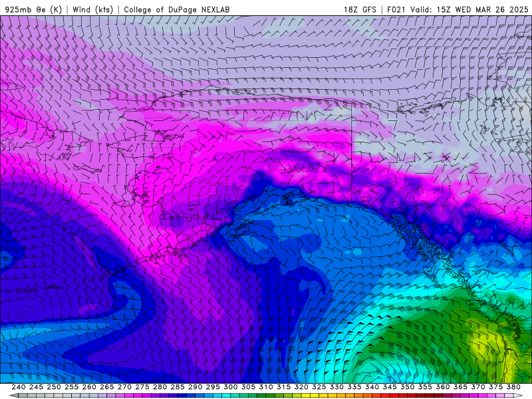Image resolution: width=532 pixels, height=399 pixels.
Task: Click the 'College of DuPage NEXLAB' title text
Action: 177,9
